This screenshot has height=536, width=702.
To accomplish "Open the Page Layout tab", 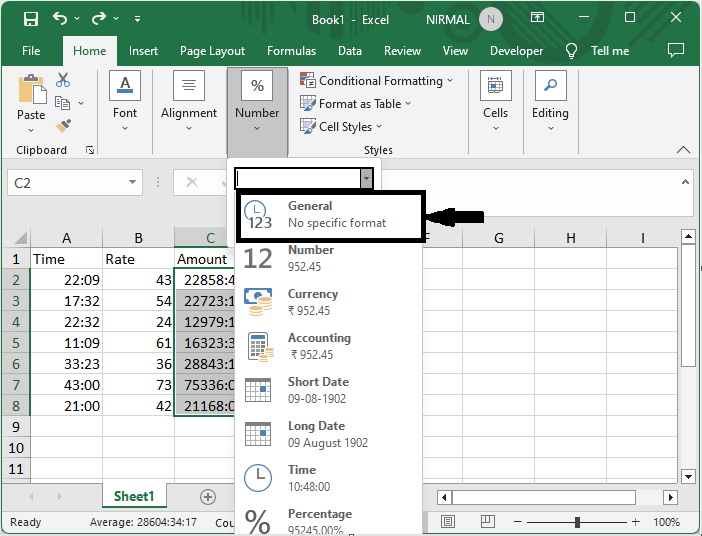I will pos(212,51).
